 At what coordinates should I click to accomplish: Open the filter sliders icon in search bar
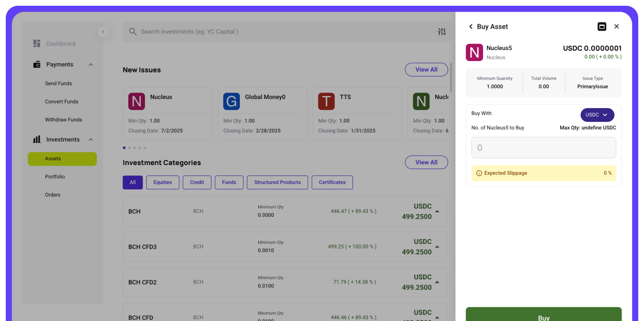pyautogui.click(x=442, y=32)
